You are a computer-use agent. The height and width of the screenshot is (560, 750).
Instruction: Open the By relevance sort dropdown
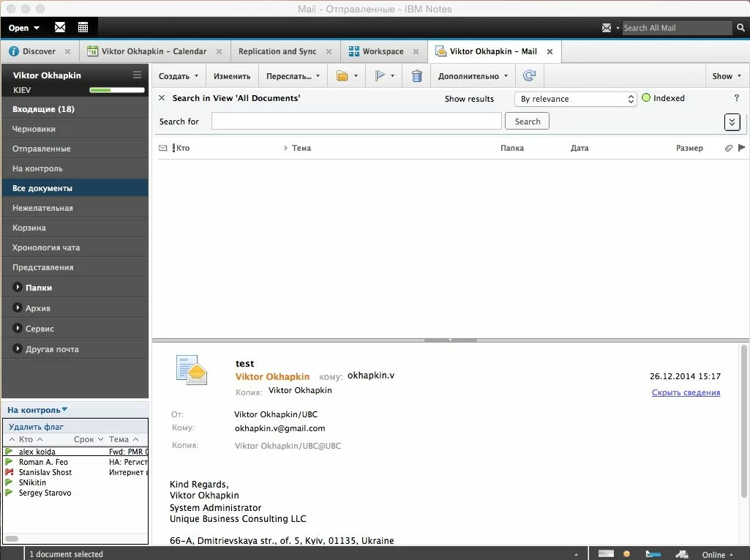pyautogui.click(x=575, y=99)
